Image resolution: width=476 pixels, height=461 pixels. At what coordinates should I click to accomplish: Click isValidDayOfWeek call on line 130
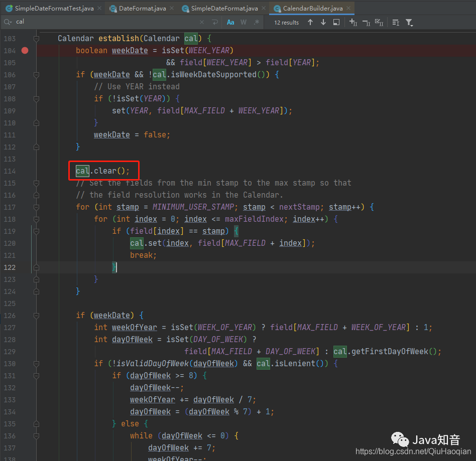153,364
